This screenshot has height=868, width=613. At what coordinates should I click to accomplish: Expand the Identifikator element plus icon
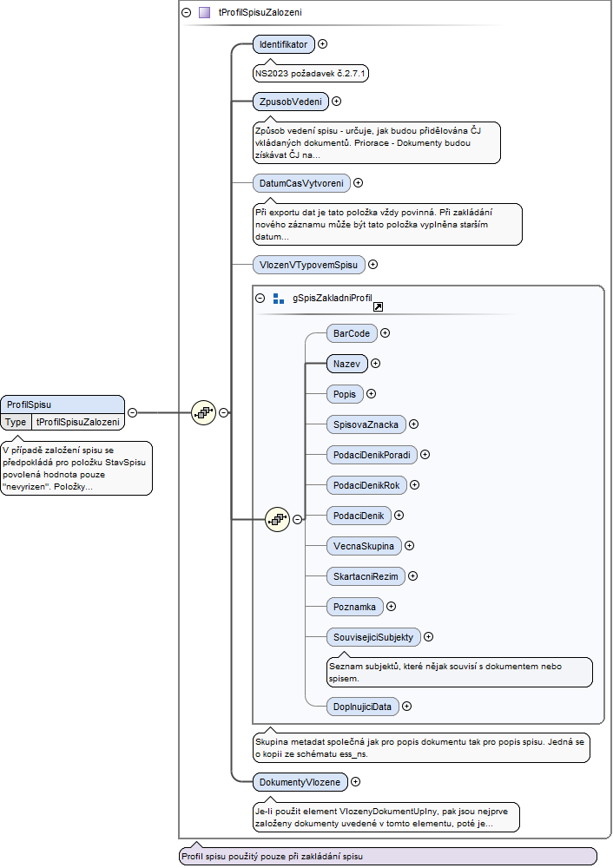322,43
